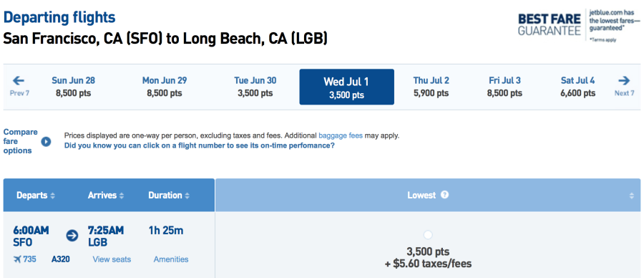
Task: Sort by Lowest fare column arrows
Action: 632,196
